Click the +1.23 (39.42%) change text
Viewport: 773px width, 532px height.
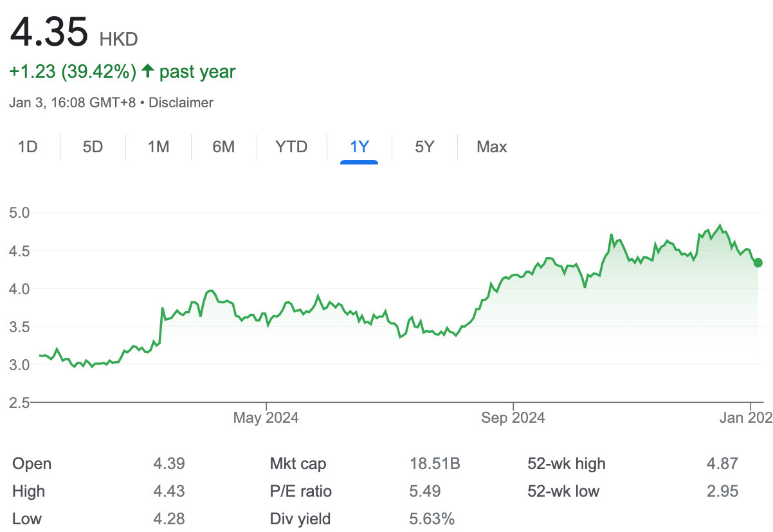73,71
